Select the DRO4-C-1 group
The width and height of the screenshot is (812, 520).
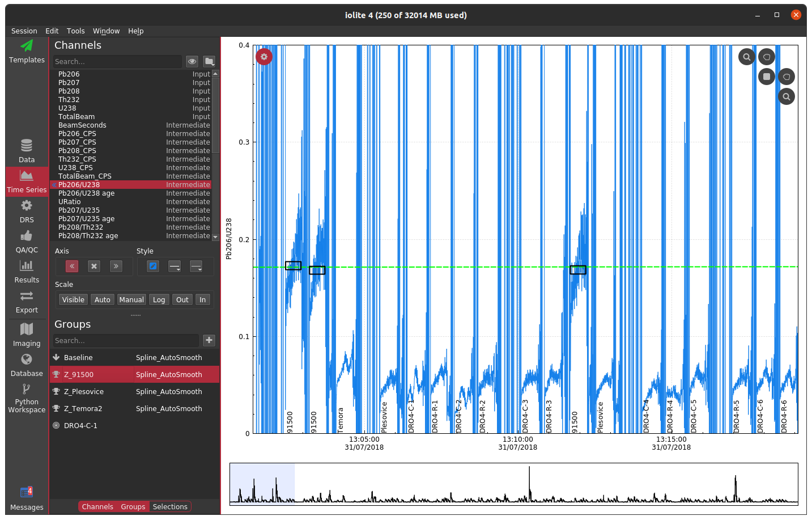(x=80, y=425)
